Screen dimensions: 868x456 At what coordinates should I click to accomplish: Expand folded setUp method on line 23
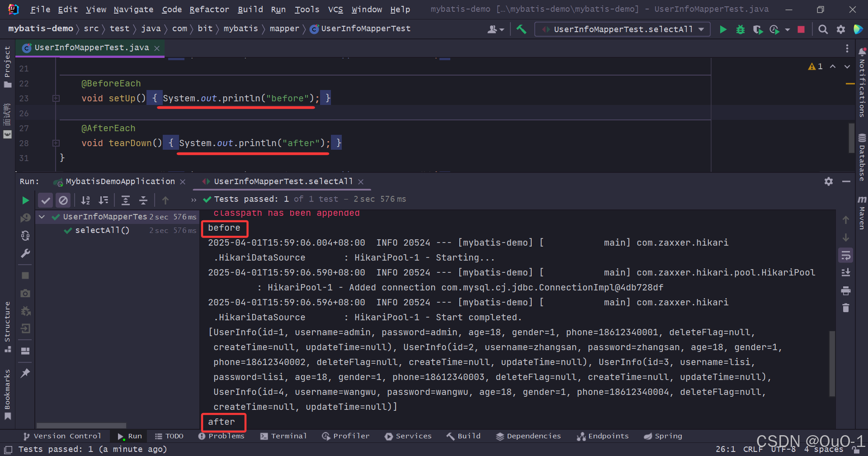[x=56, y=98]
